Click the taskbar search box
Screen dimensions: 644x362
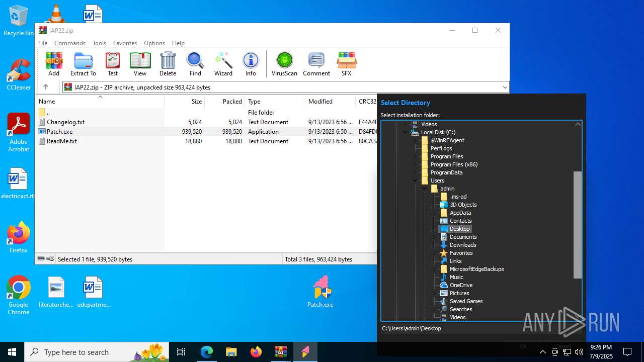click(x=98, y=352)
